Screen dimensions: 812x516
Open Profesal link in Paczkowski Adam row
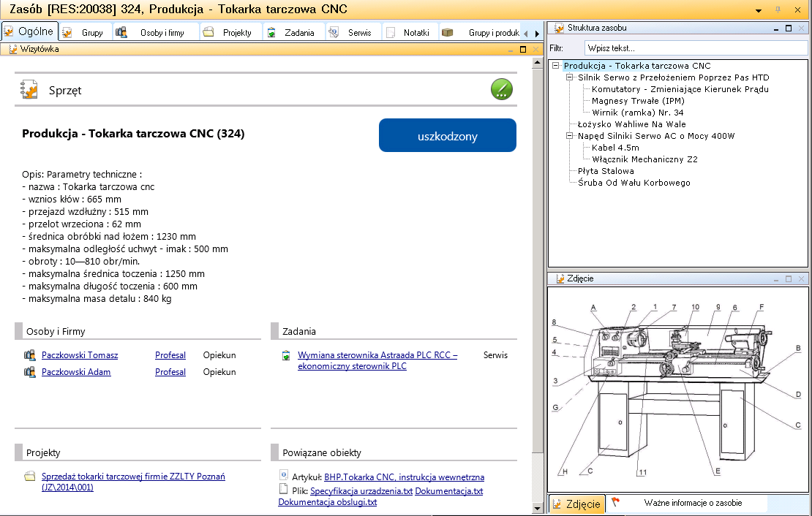coord(170,371)
